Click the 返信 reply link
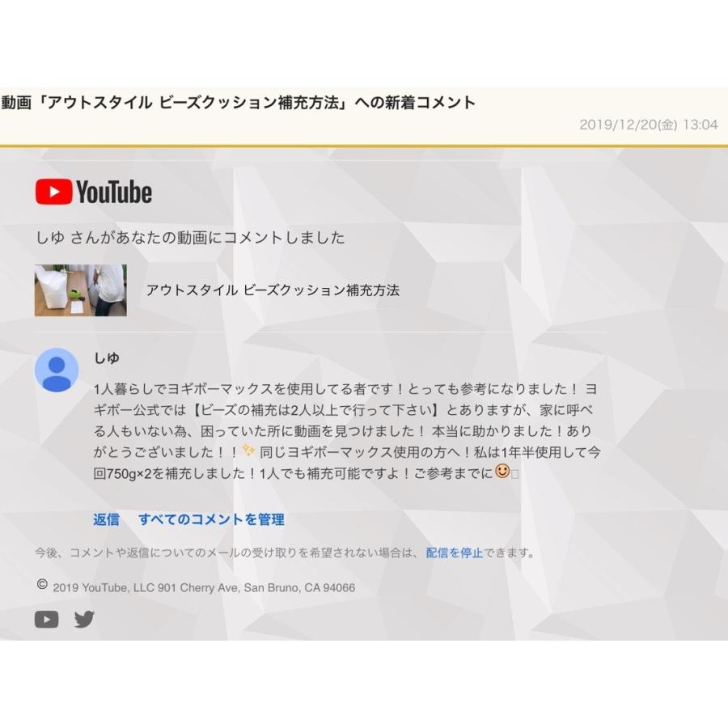The height and width of the screenshot is (728, 728). point(106,519)
